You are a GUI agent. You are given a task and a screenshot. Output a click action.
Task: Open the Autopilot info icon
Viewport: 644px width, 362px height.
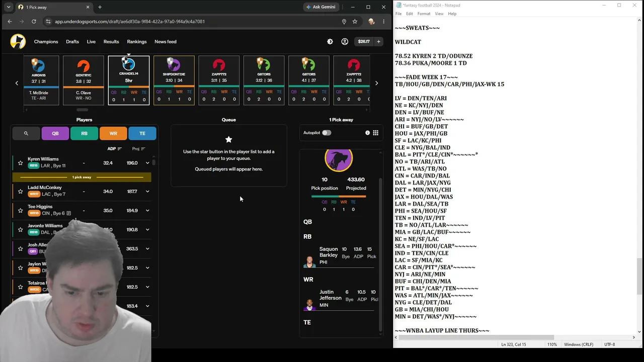[367, 133]
